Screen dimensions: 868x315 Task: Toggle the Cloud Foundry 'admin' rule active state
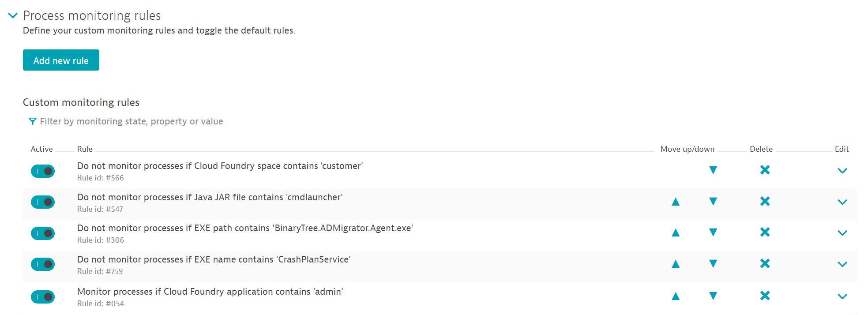[43, 297]
